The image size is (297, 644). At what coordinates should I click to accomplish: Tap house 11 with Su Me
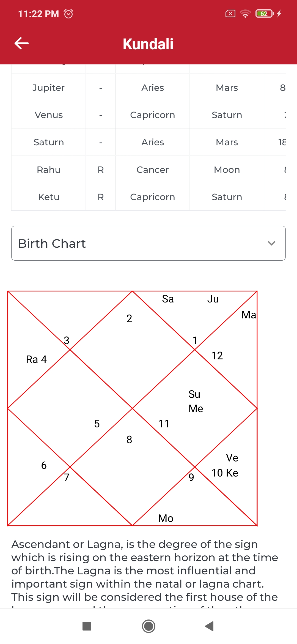(195, 408)
